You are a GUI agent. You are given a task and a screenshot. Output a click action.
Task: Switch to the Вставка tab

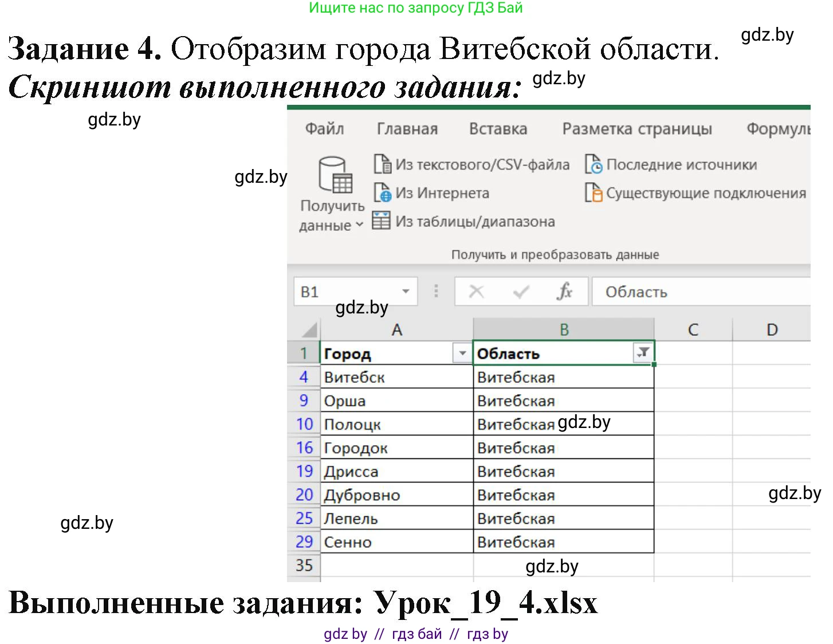point(498,129)
